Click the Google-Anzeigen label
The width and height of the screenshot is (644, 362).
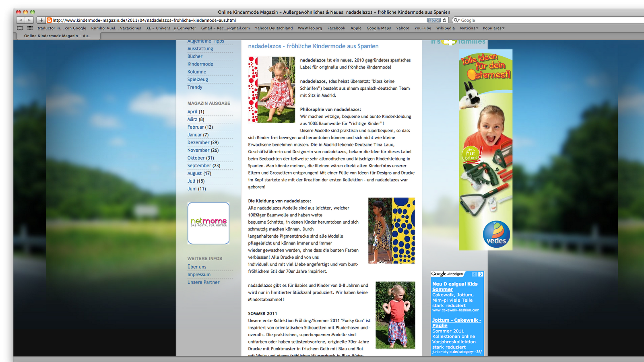click(447, 274)
